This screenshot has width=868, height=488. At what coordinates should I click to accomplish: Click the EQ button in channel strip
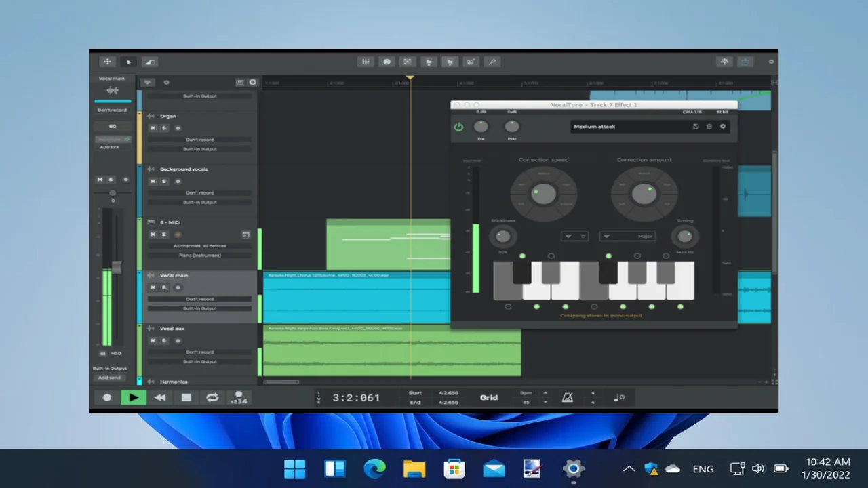pos(113,127)
